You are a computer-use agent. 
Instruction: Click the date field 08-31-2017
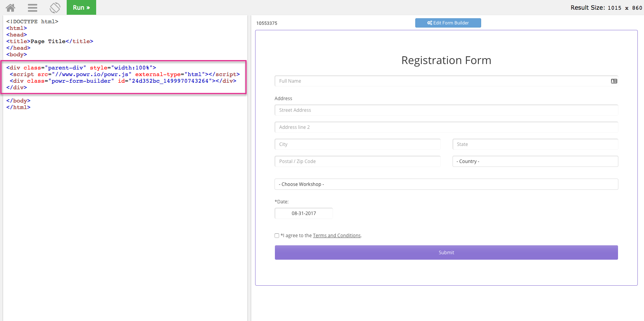pyautogui.click(x=304, y=213)
